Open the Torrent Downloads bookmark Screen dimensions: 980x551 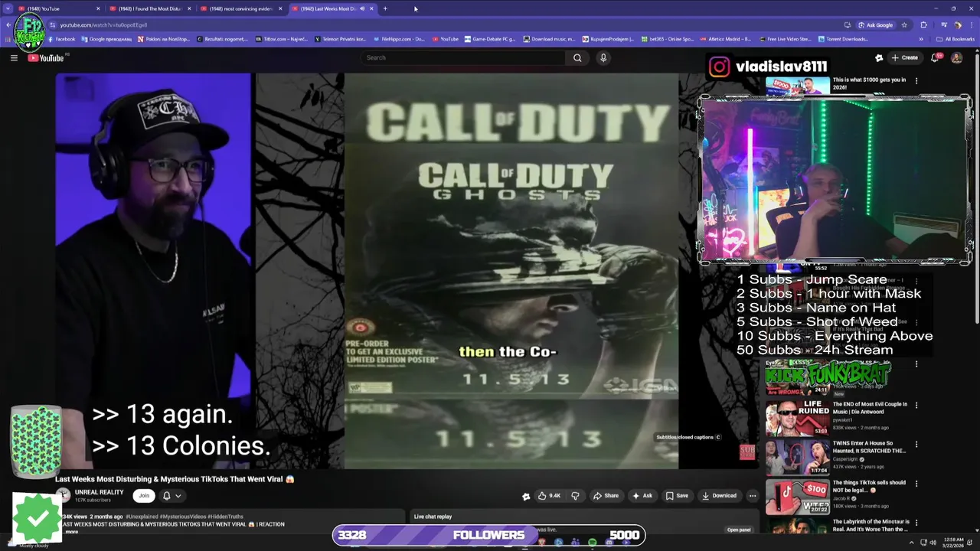point(842,39)
